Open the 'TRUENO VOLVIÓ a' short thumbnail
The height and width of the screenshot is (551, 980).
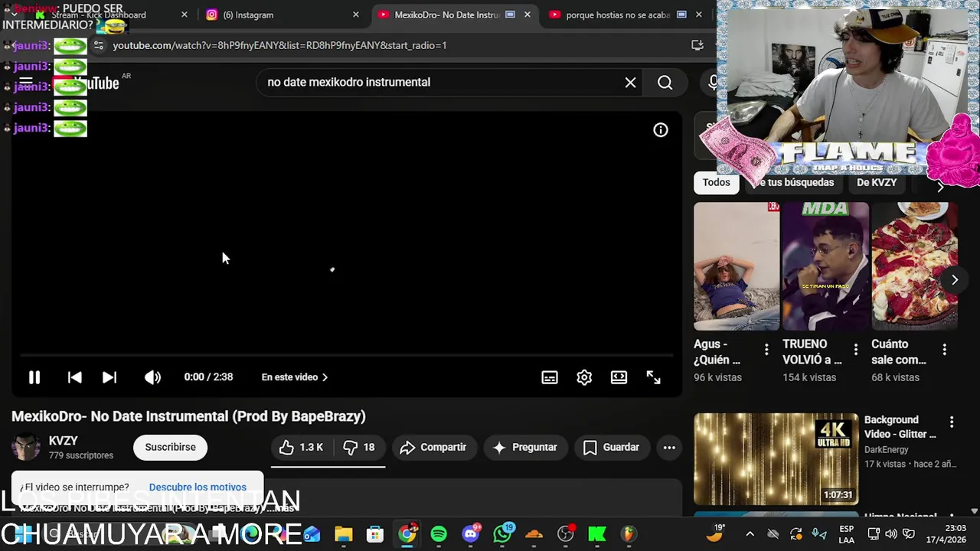[825, 266]
